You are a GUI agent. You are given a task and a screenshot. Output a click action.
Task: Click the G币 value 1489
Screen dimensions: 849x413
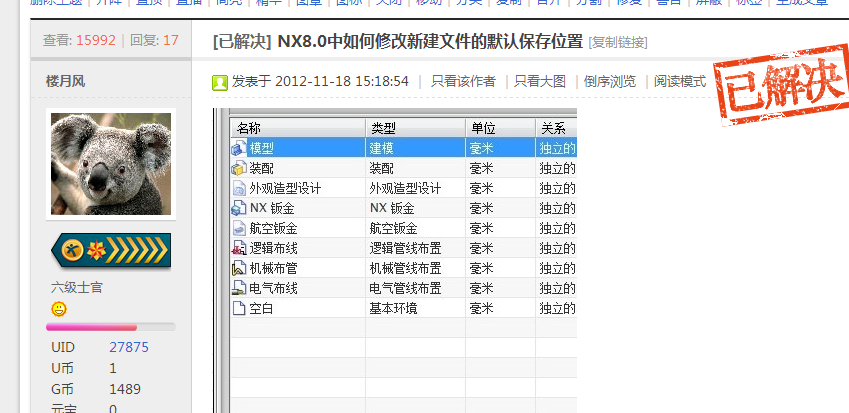pos(125,389)
